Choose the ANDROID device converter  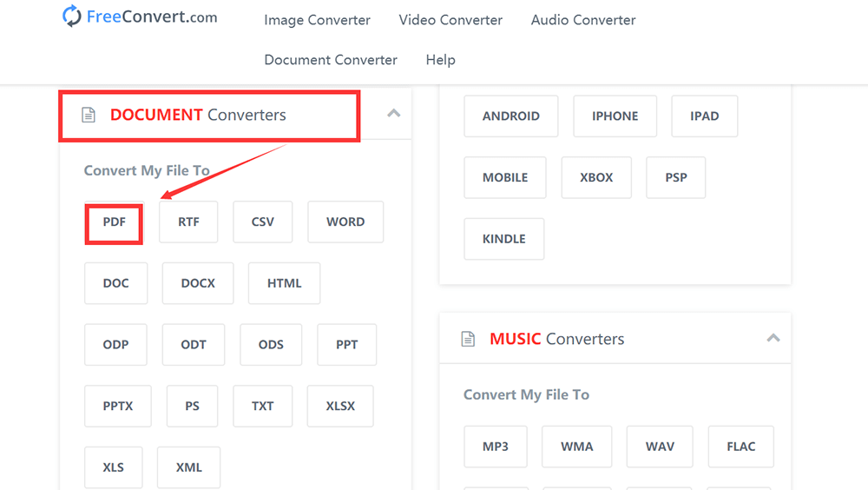point(510,116)
